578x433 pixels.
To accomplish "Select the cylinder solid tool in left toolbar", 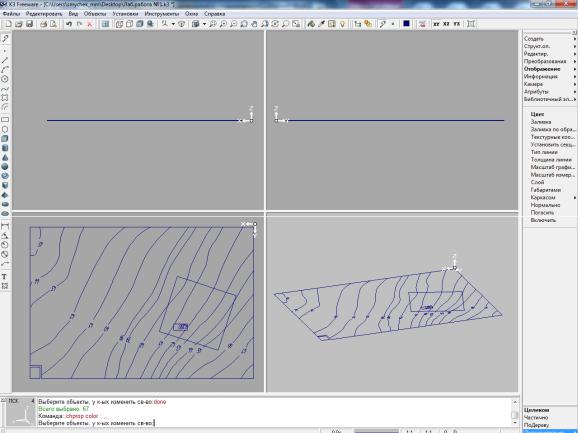I will coord(5,148).
